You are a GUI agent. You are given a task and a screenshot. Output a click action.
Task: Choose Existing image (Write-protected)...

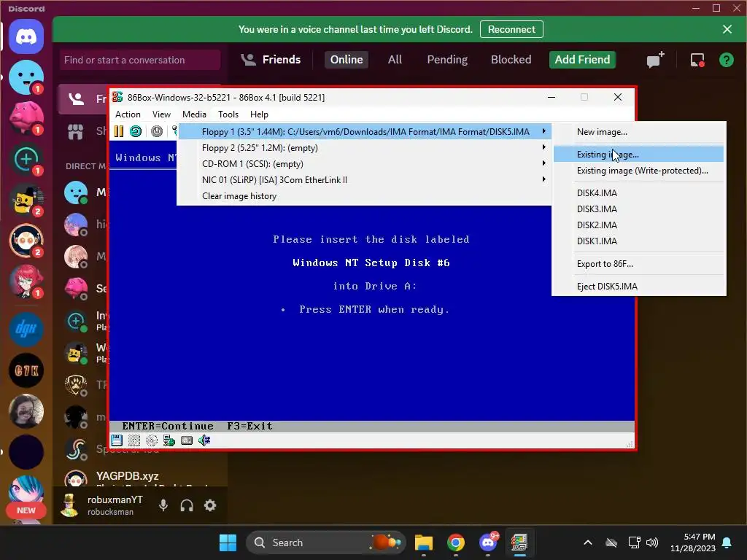[639, 171]
